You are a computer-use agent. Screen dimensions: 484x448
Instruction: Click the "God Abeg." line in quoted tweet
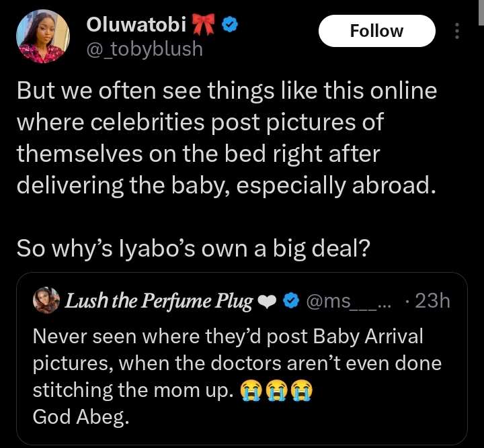[x=81, y=416]
